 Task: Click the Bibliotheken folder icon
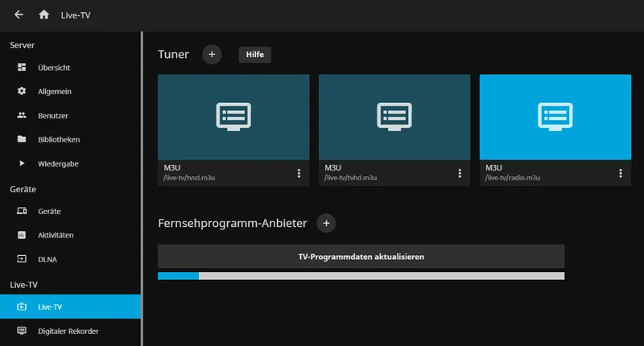[22, 139]
